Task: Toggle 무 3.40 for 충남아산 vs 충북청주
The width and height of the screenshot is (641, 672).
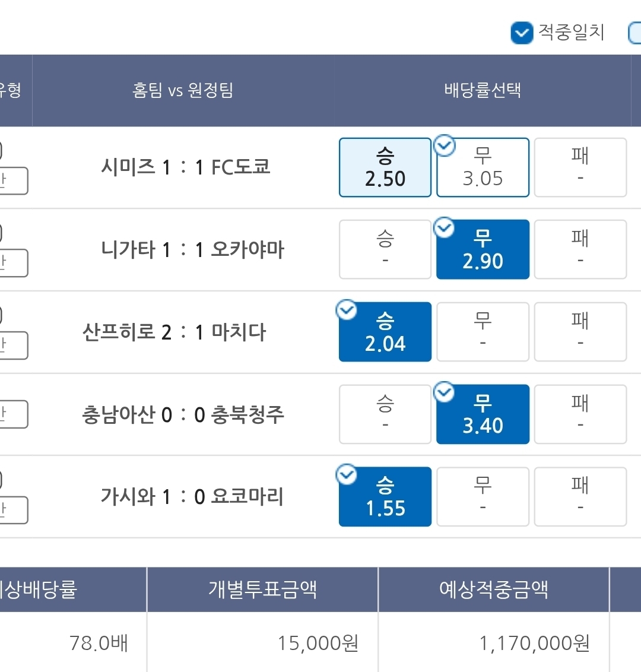Action: click(483, 415)
